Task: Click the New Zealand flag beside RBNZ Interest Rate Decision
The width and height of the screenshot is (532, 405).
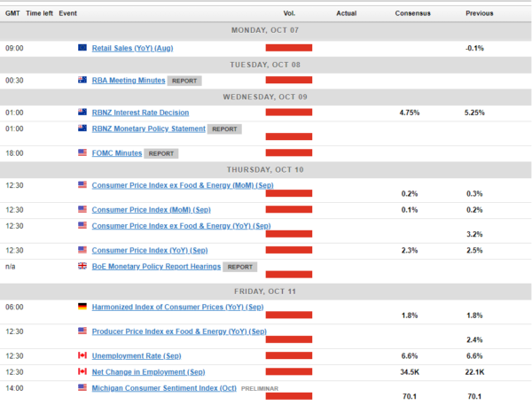Action: (82, 113)
